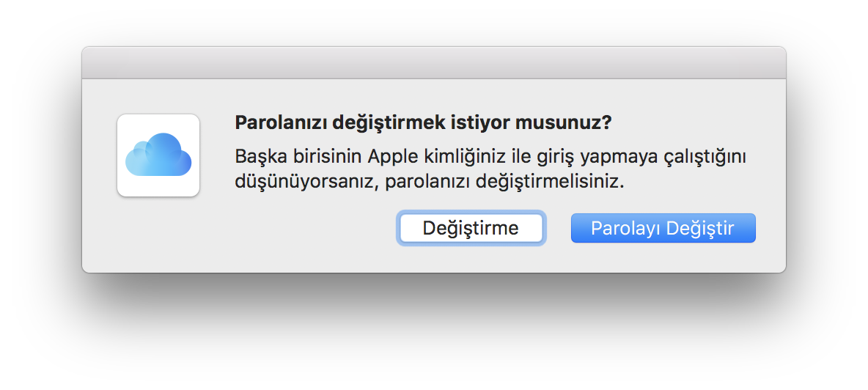Click the dialog's empty title bar
Image resolution: width=868 pixels, height=390 pixels.
coord(433,62)
